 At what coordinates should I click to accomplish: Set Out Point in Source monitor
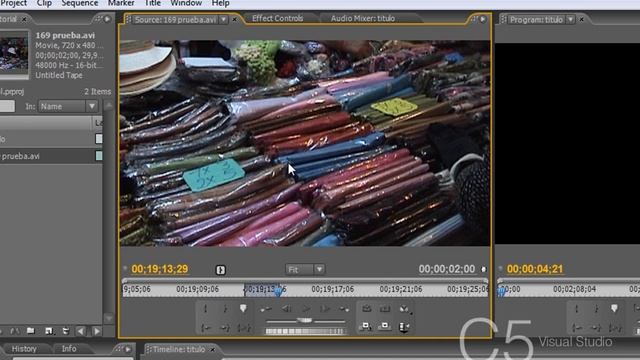click(225, 309)
